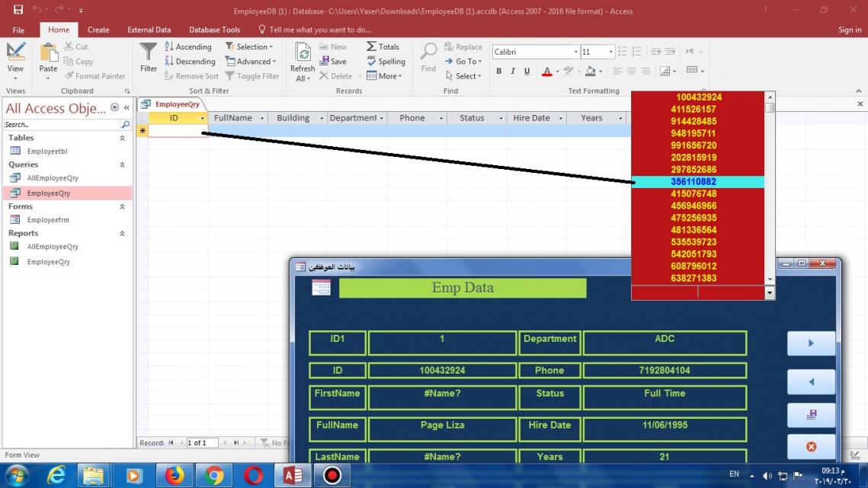
Task: Open Employeefrm form
Action: (48, 220)
